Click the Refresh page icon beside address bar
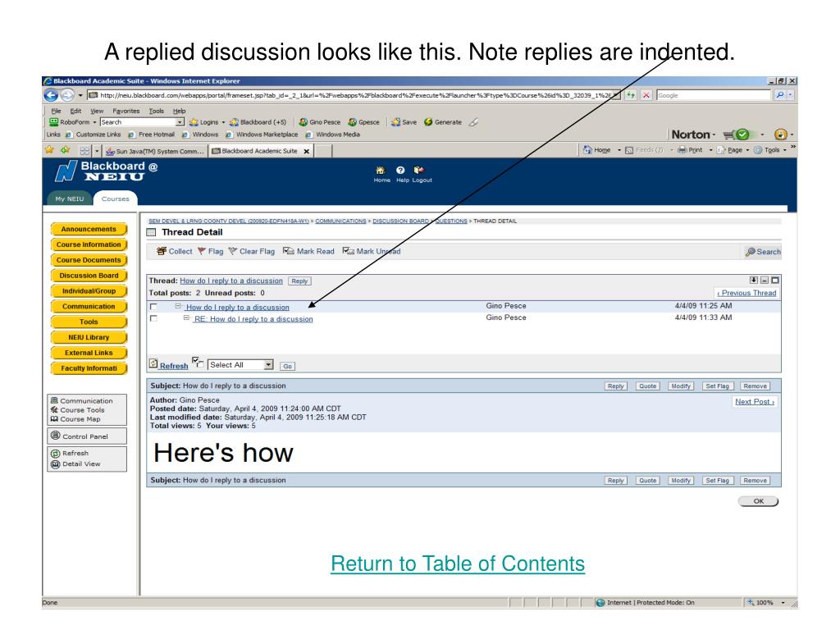The height and width of the screenshot is (630, 840). 631,95
